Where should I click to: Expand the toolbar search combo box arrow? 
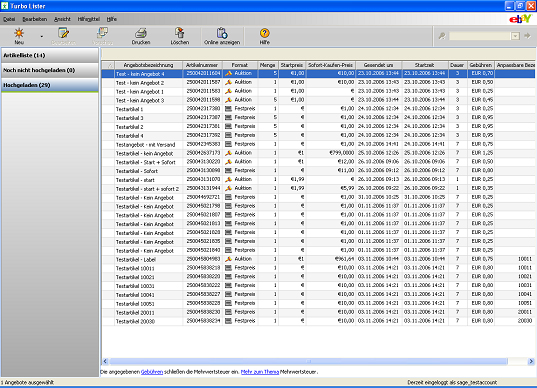515,36
